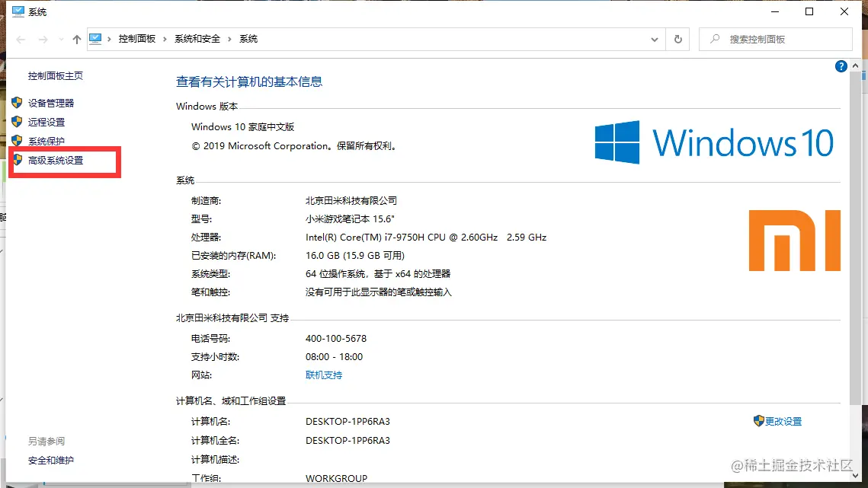868x488 pixels.
Task: Open 设备管理器 from the sidebar
Action: coord(51,103)
